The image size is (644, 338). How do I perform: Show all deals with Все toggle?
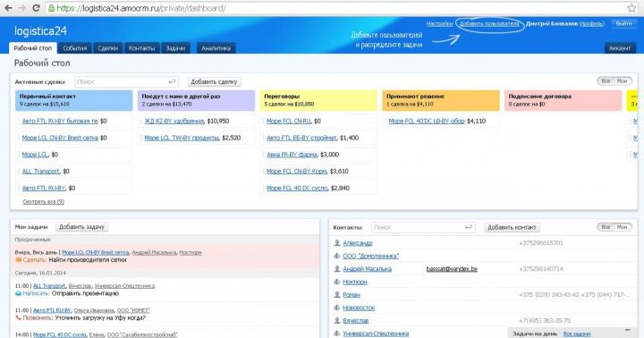coord(606,81)
